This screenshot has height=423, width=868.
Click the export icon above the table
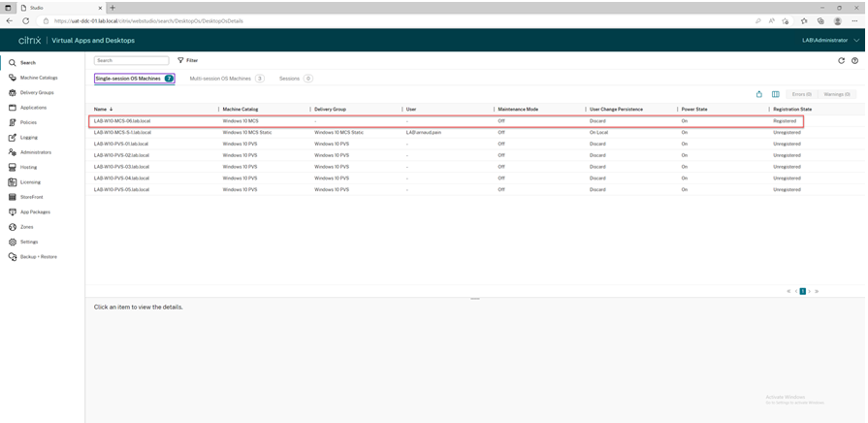point(758,94)
